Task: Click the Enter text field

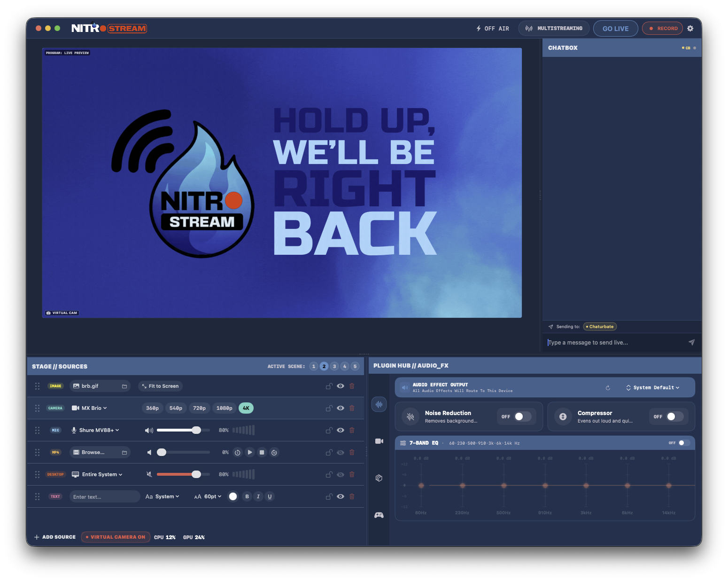Action: click(105, 496)
